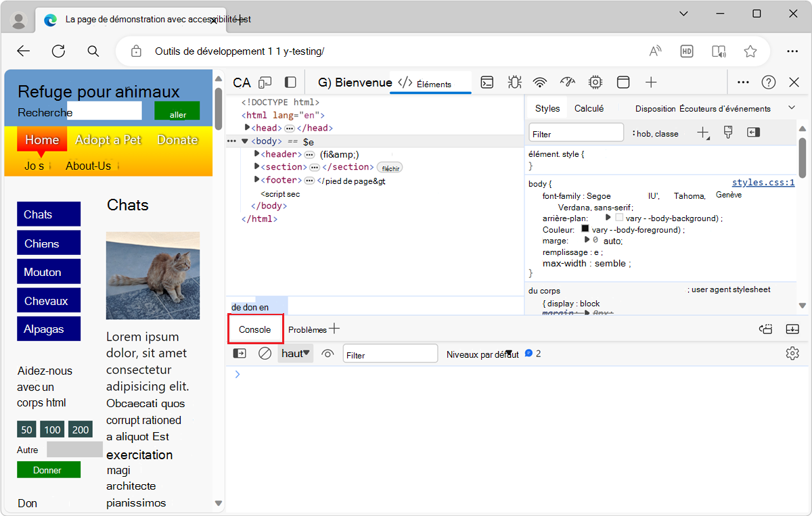Click the Couleur black color swatch
This screenshot has height=516, width=812.
click(585, 229)
